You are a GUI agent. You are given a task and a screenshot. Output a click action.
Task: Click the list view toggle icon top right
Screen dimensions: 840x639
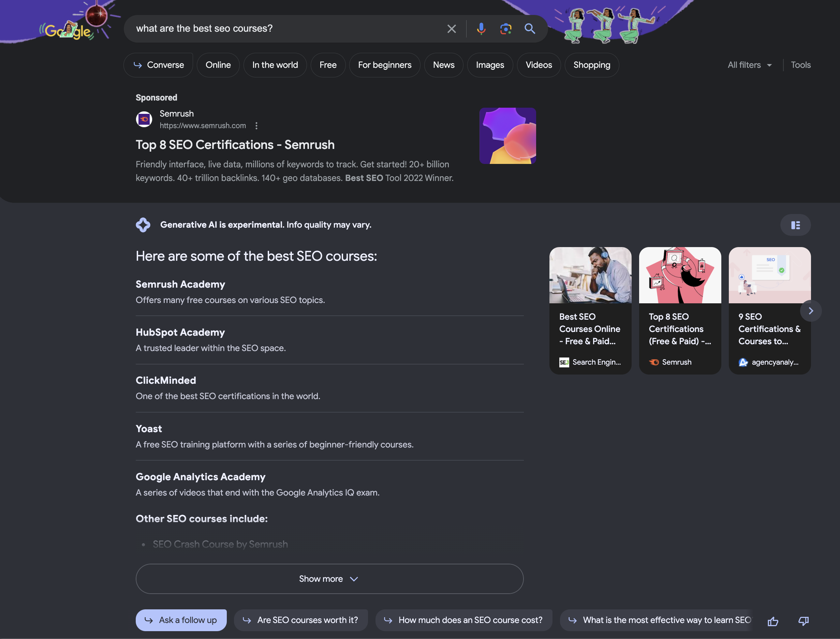795,224
